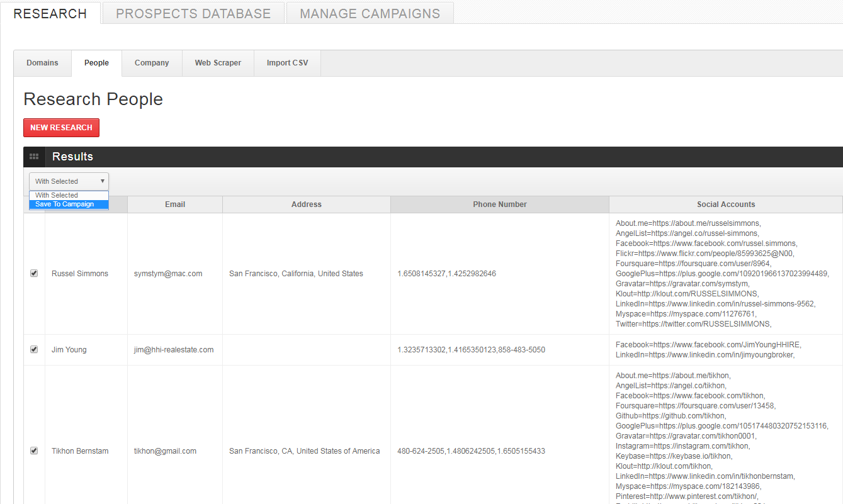The image size is (843, 504).
Task: Click the name Jim Young
Action: (69, 350)
